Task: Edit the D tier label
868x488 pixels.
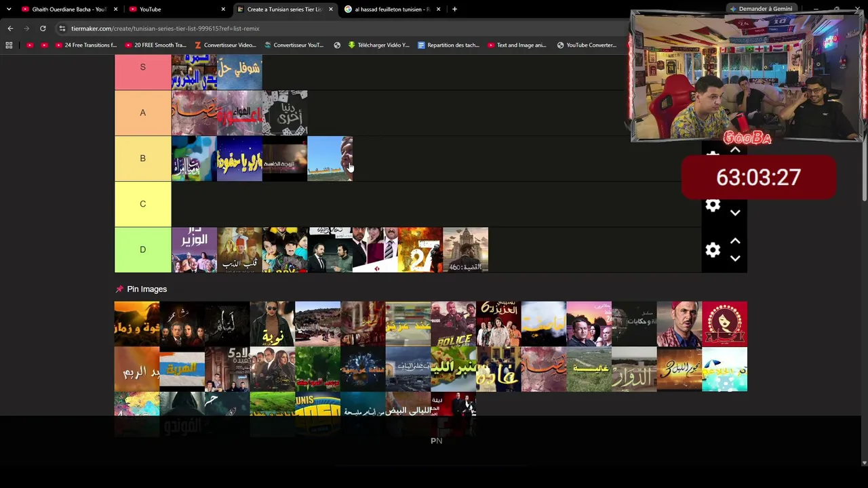Action: pyautogui.click(x=142, y=249)
